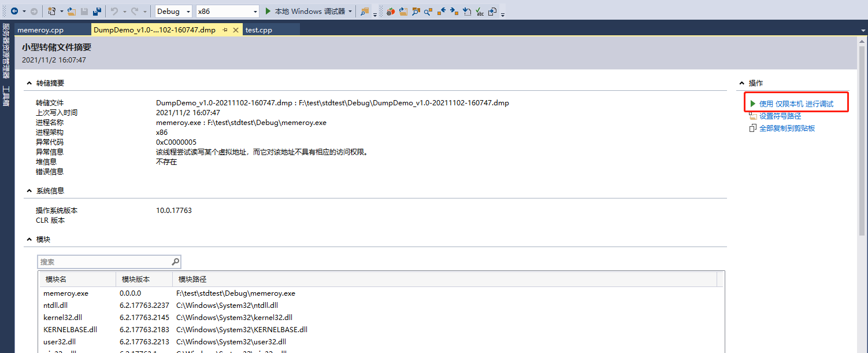The height and width of the screenshot is (353, 868).
Task: Open overflow arrow at end of second toolbar
Action: 503,14
